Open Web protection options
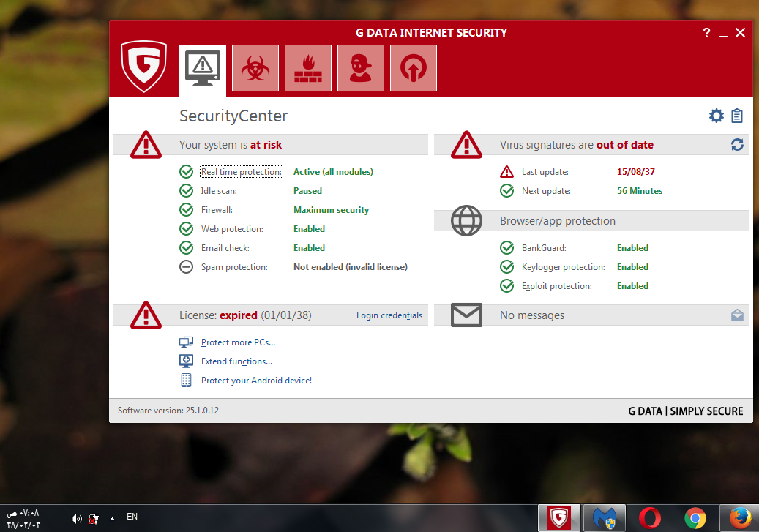 [232, 228]
